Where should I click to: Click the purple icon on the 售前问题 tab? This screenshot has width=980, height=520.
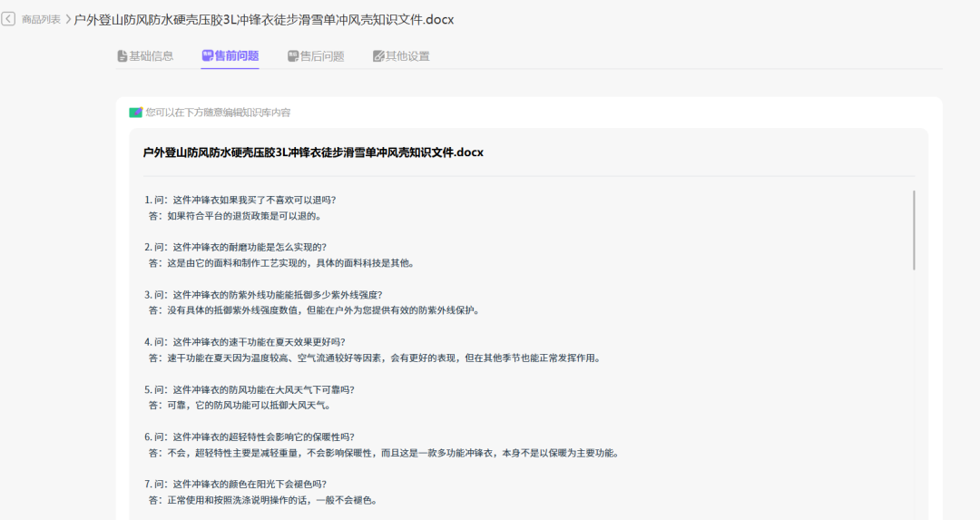[208, 55]
